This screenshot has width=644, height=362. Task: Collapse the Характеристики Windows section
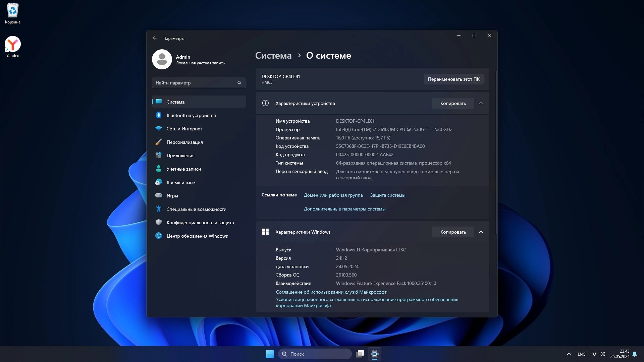pyautogui.click(x=481, y=232)
